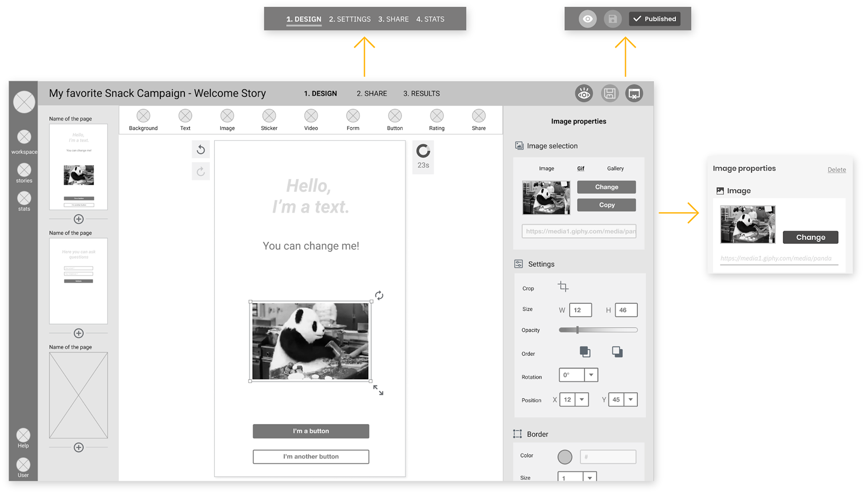The width and height of the screenshot is (868, 492).
Task: Switch to 1. DESIGN tab in header
Action: click(x=321, y=94)
